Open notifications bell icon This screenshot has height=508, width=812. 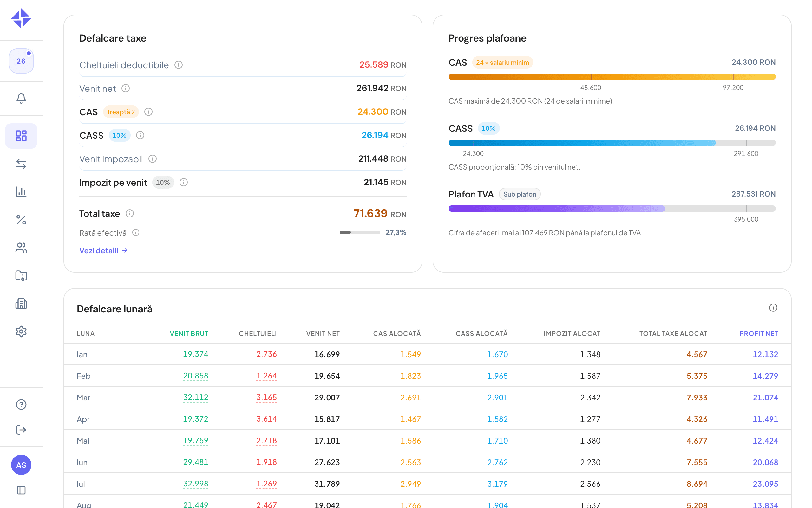(x=21, y=98)
